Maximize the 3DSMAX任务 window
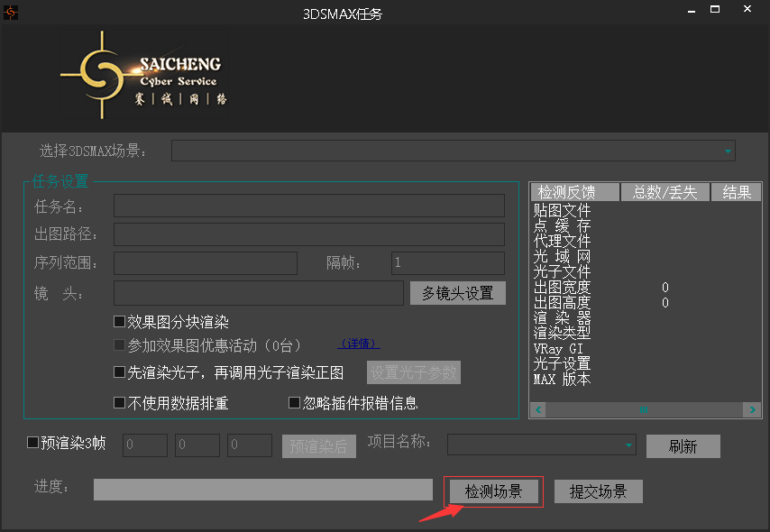This screenshot has height=532, width=770. click(715, 9)
